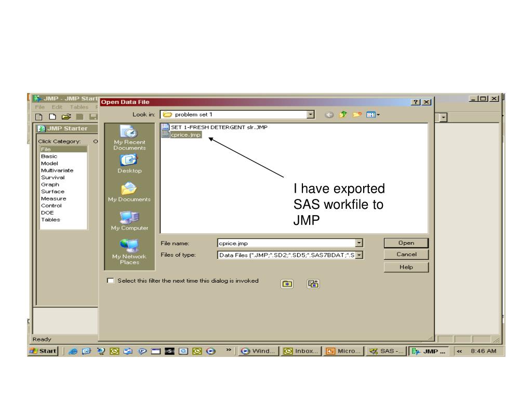This screenshot has width=532, height=399.
Task: Launch Internet Explorer from quick launch
Action: [x=73, y=352]
